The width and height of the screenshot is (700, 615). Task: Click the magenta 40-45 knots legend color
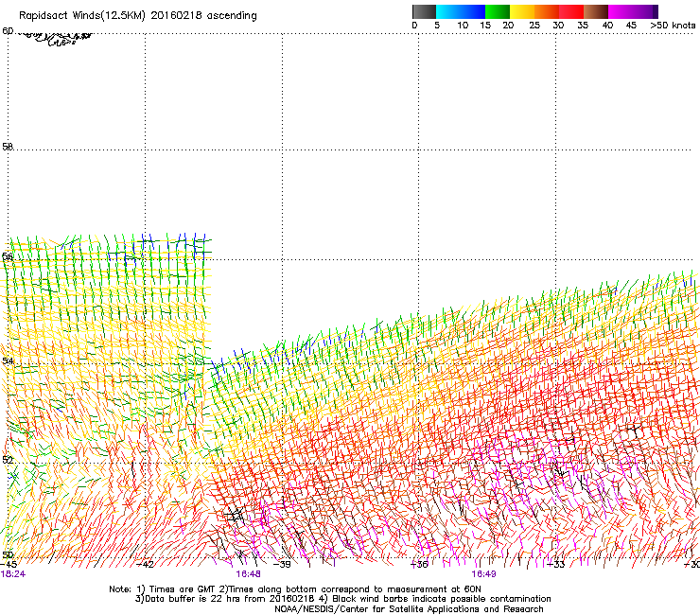(621, 11)
